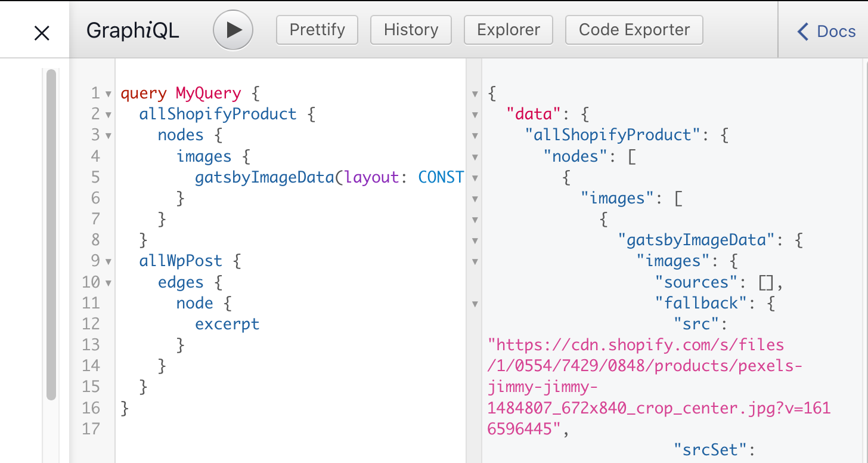Click the excerpt field on line 12
Image resolution: width=868 pixels, height=463 pixels.
pos(227,324)
